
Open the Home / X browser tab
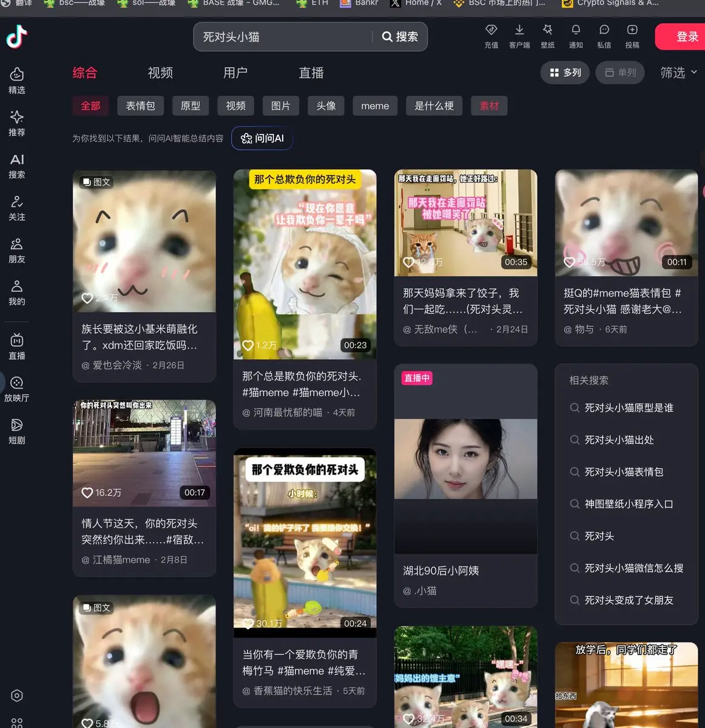[x=416, y=3]
